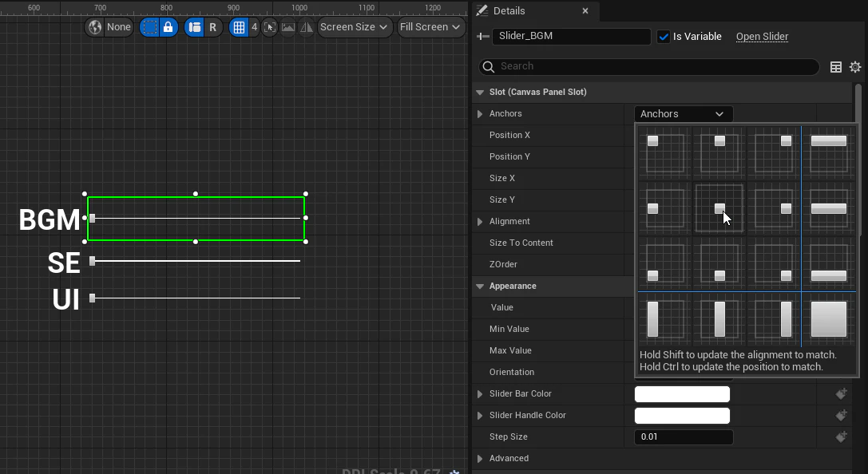Image resolution: width=868 pixels, height=474 pixels.
Task: Toggle the render transform R button
Action: (212, 27)
